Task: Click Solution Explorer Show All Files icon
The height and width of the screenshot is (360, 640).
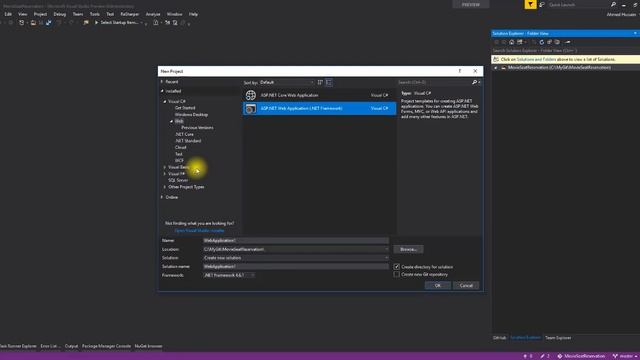Action: 557,42
